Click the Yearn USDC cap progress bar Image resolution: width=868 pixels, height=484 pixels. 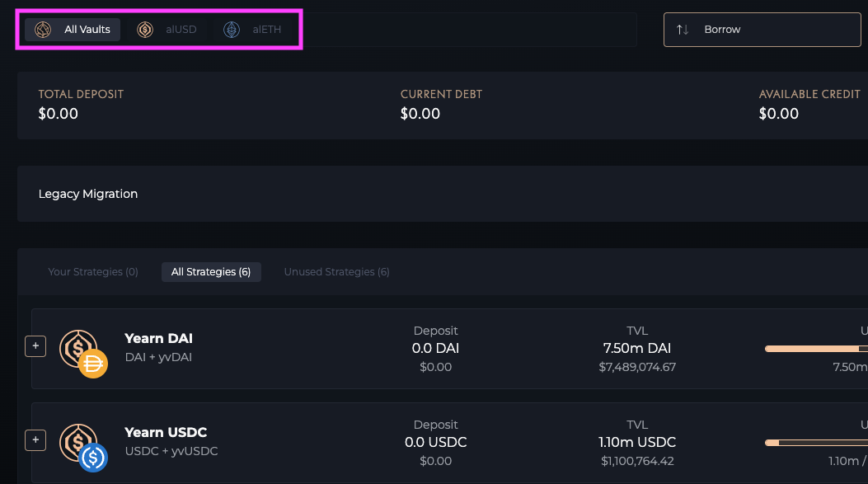click(815, 443)
